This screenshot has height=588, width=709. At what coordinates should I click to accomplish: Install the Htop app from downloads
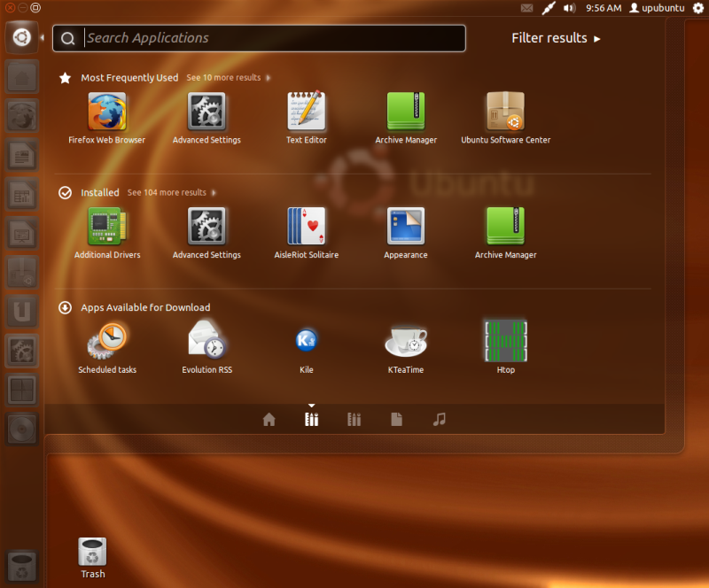505,341
